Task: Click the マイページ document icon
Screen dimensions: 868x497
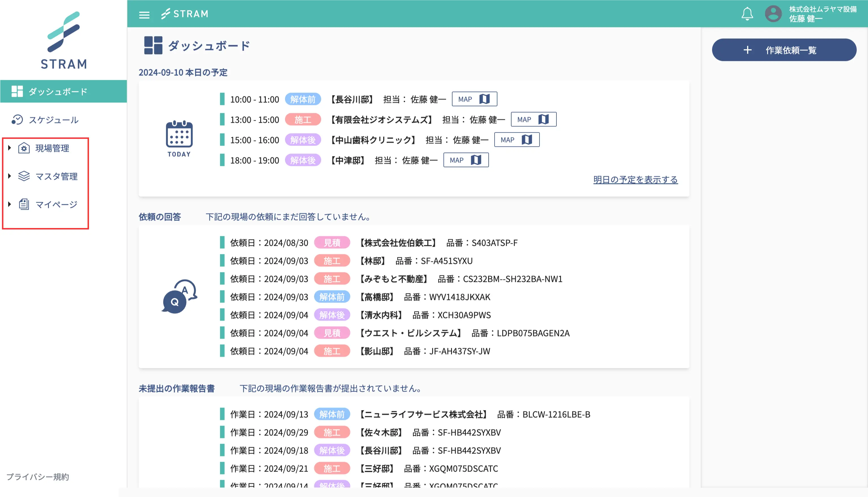Action: [x=24, y=204]
